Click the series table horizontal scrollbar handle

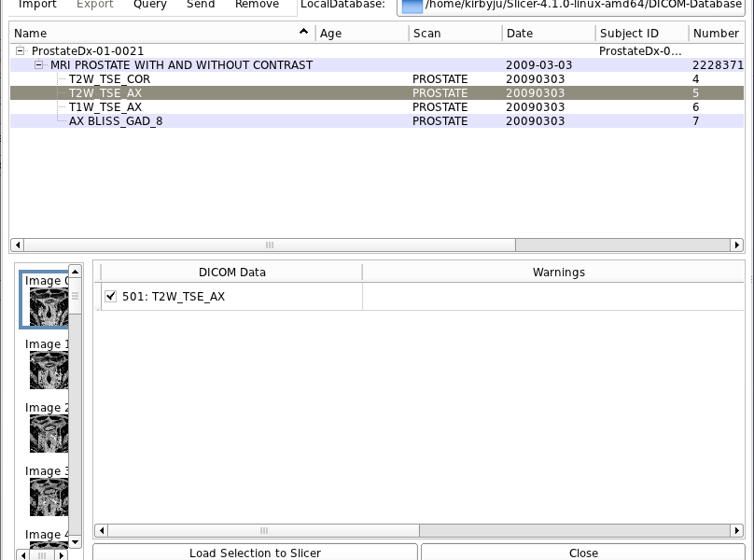point(270,245)
